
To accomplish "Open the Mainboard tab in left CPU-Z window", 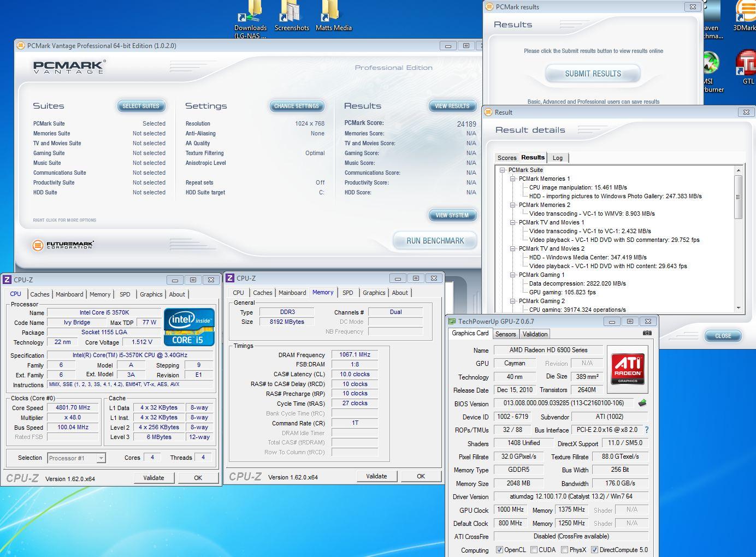I will coord(69,294).
